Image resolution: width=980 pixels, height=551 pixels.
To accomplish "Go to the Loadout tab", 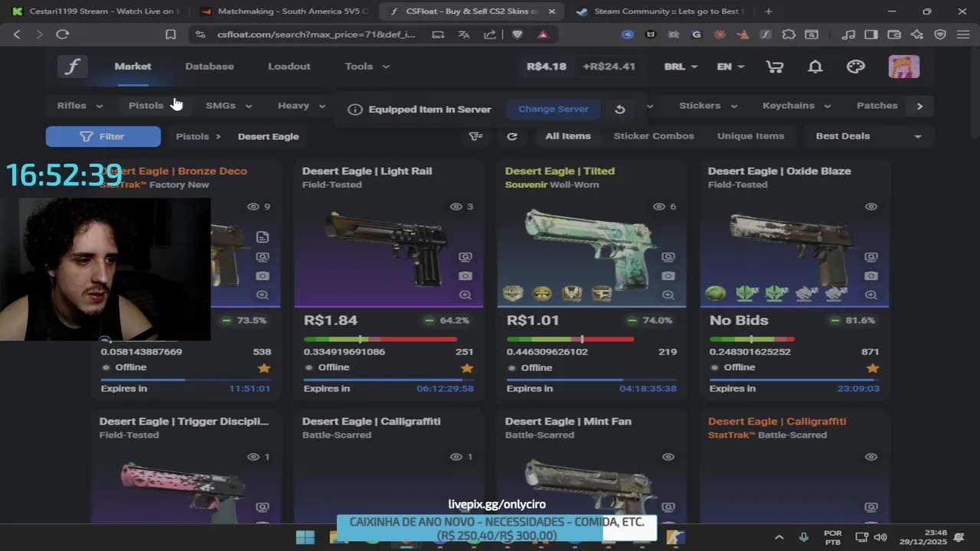I will tap(289, 67).
